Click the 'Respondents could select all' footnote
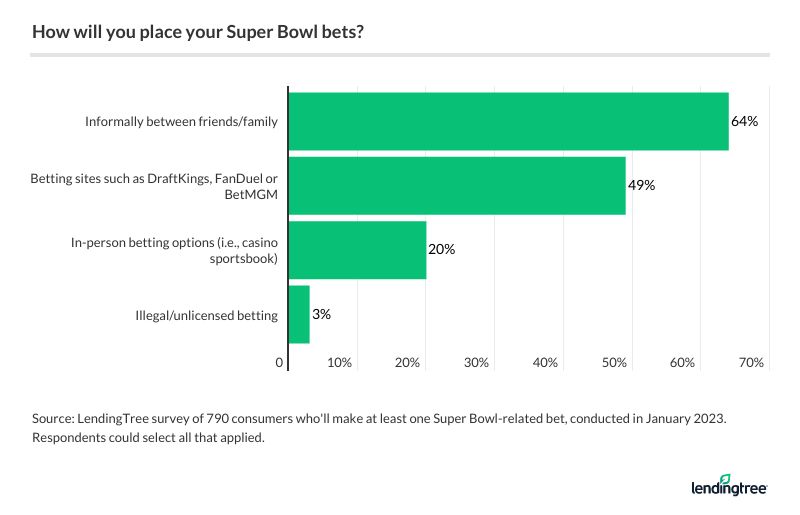Image resolution: width=800 pixels, height=515 pixels. click(148, 438)
